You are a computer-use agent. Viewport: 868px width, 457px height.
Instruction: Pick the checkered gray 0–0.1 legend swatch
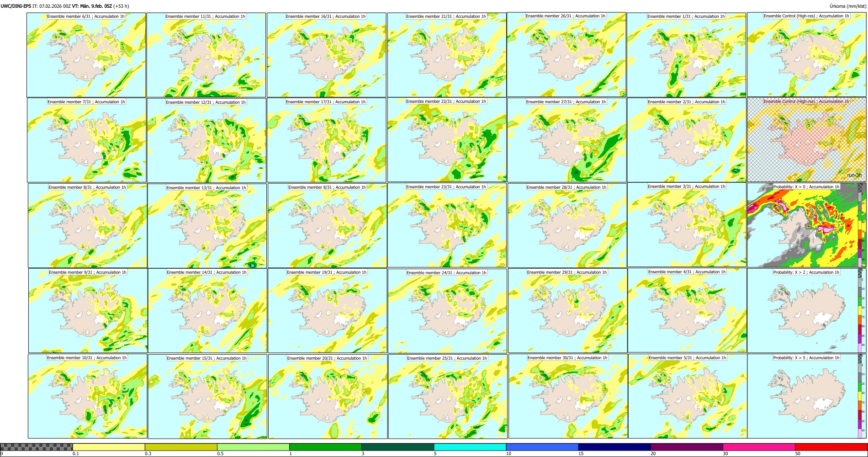coord(37,447)
